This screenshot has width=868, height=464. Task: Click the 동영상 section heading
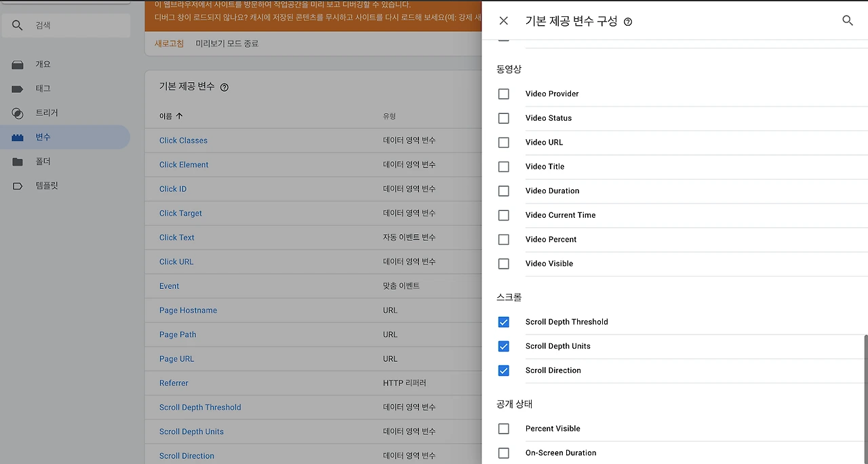pyautogui.click(x=509, y=69)
